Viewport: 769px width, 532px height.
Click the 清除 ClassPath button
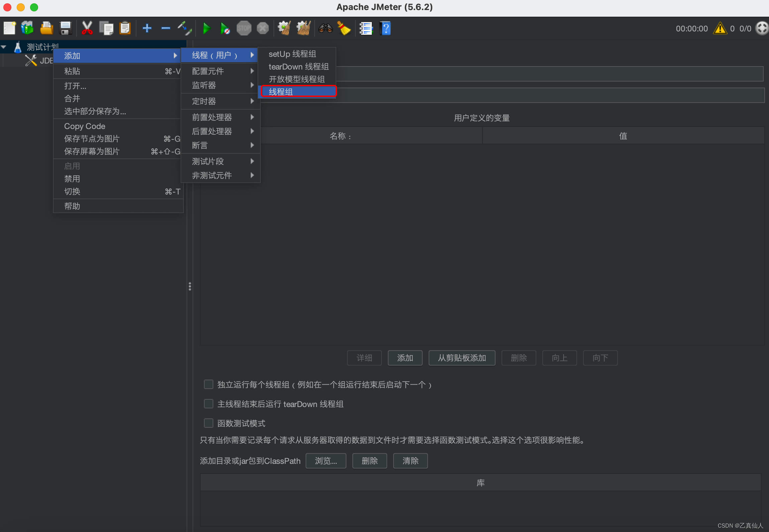point(410,461)
